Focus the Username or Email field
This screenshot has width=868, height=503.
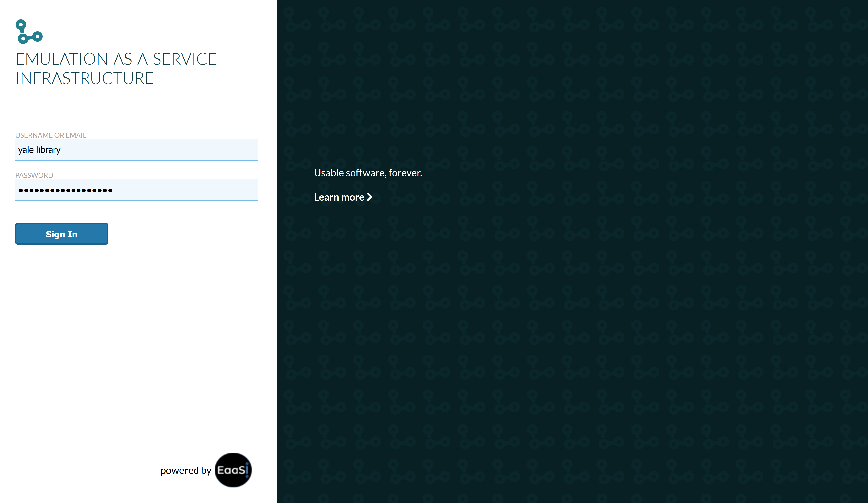tap(136, 150)
